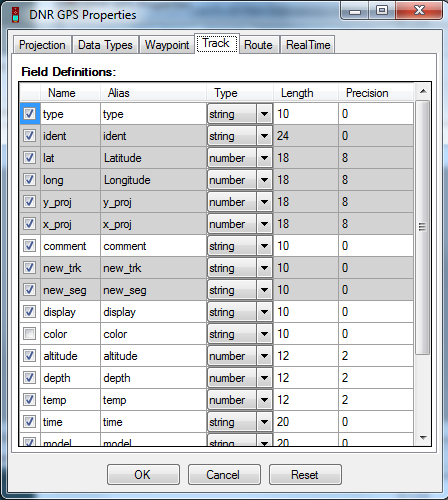Click the vertical scrollbar thumb

[x=423, y=227]
